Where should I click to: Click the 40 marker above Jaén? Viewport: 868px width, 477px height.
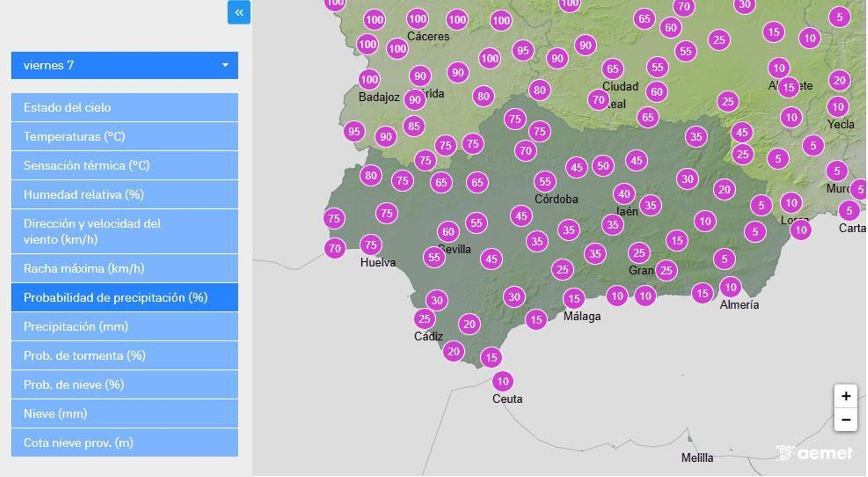[x=624, y=194]
